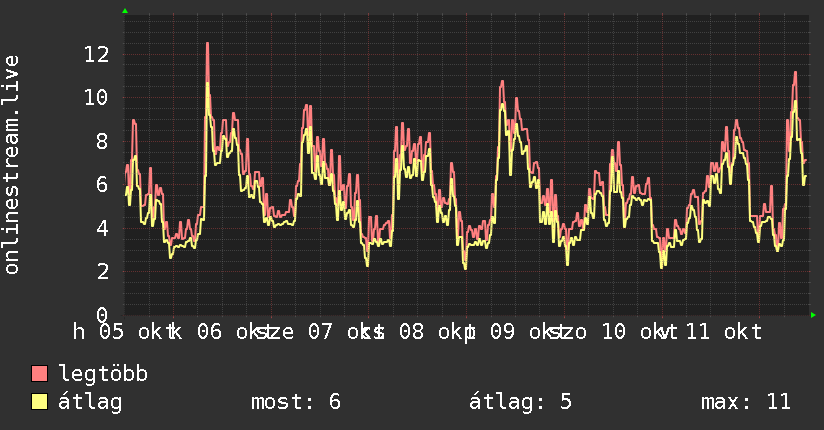
Task: Click the y-axis label 6
Action: [102, 185]
